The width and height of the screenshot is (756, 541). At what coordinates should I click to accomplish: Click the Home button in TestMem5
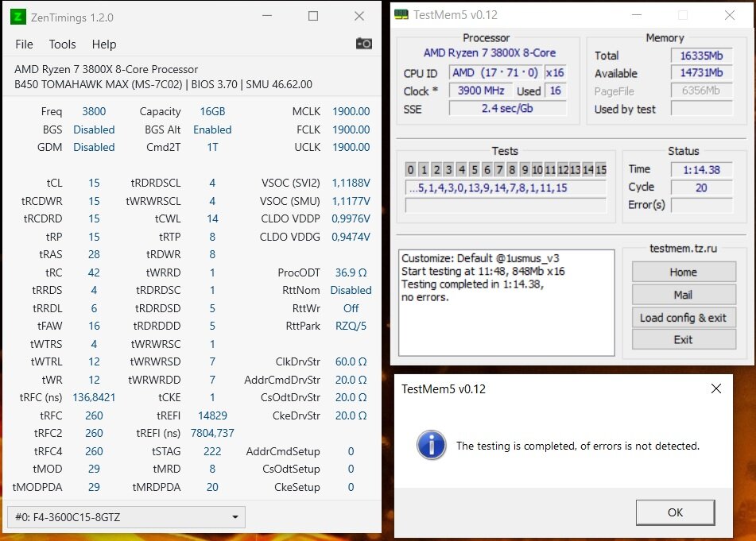point(684,272)
